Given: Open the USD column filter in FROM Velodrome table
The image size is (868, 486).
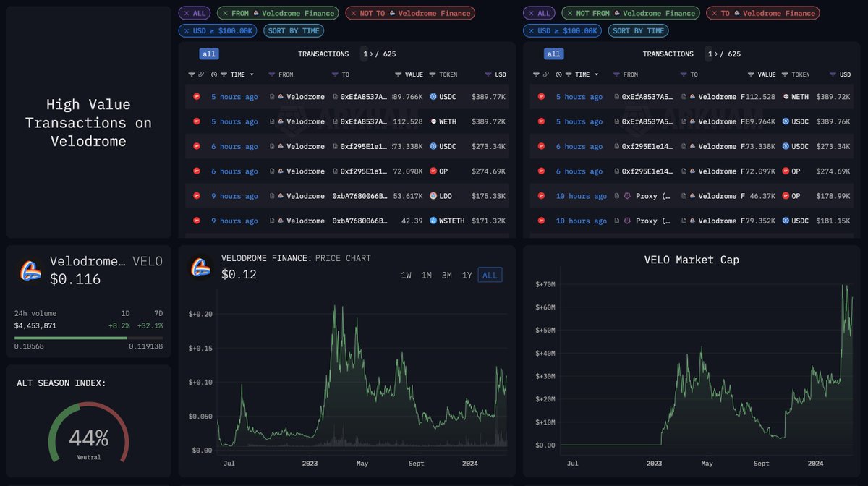Looking at the screenshot, I should pyautogui.click(x=488, y=74).
